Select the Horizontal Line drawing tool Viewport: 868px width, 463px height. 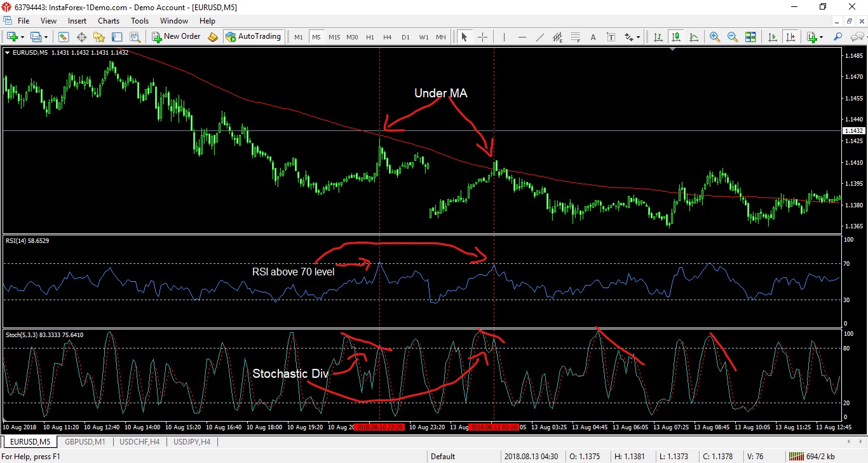tap(522, 37)
